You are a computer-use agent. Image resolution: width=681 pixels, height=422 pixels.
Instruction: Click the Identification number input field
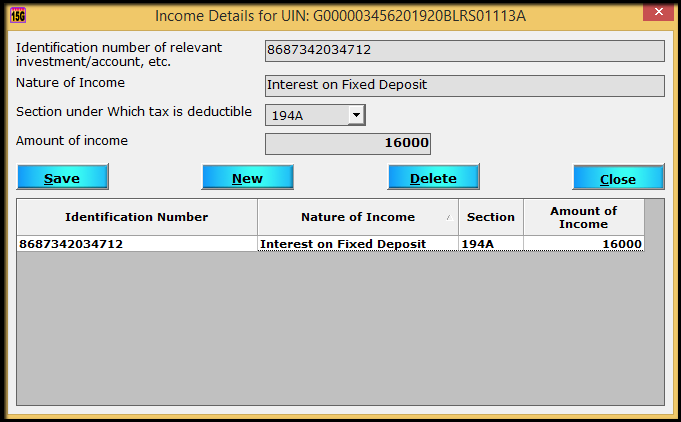click(x=465, y=51)
